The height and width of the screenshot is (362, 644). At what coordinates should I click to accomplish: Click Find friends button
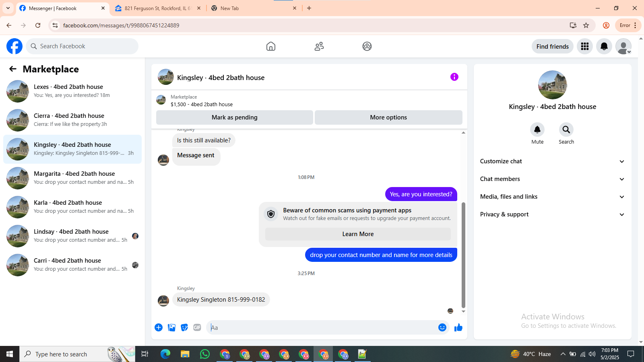click(x=553, y=46)
